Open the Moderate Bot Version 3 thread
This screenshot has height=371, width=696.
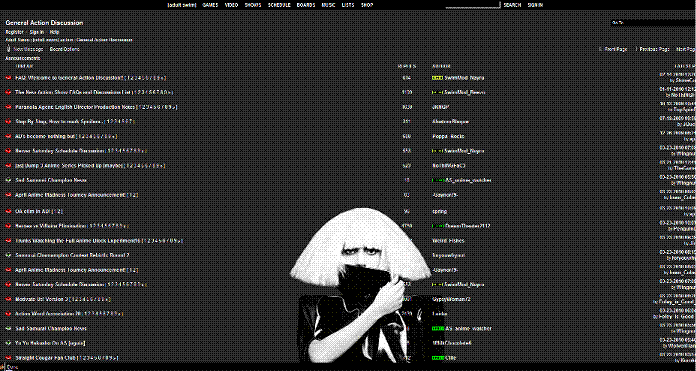click(x=41, y=299)
